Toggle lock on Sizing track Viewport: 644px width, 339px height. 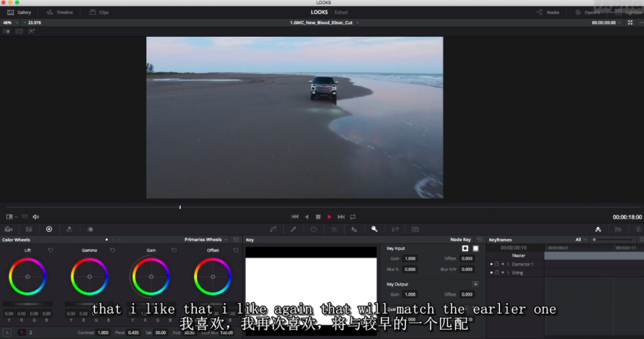coord(497,273)
